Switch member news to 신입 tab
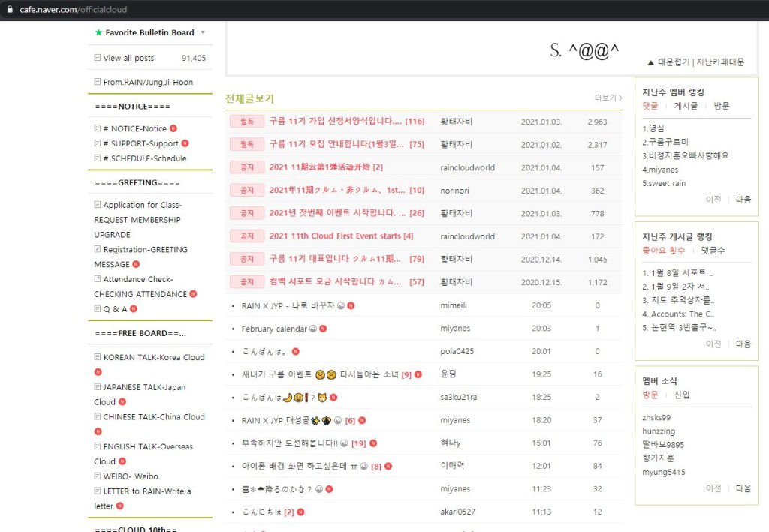The image size is (769, 532). tap(682, 395)
